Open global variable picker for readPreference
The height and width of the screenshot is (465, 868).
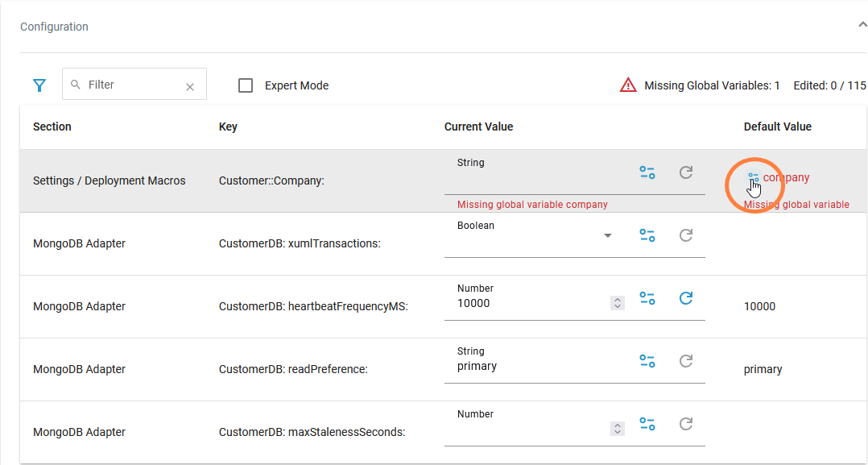[x=647, y=361]
